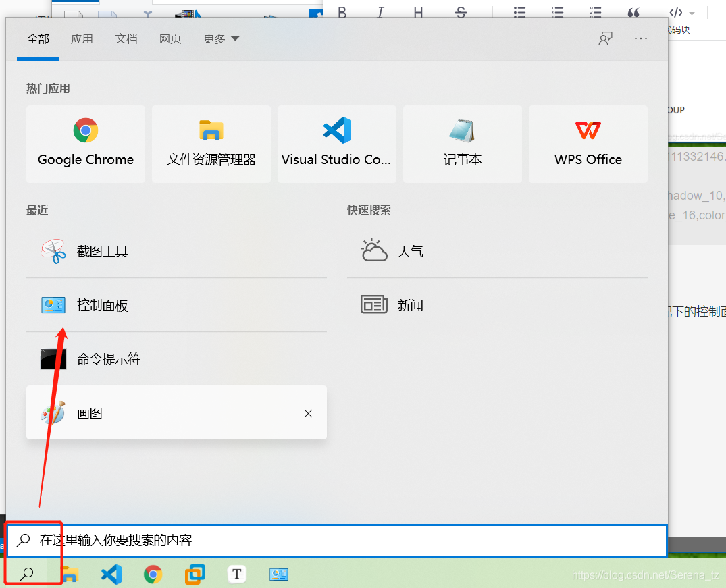The height and width of the screenshot is (588, 726).
Task: Open 记事本 app tile
Action: [x=463, y=144]
